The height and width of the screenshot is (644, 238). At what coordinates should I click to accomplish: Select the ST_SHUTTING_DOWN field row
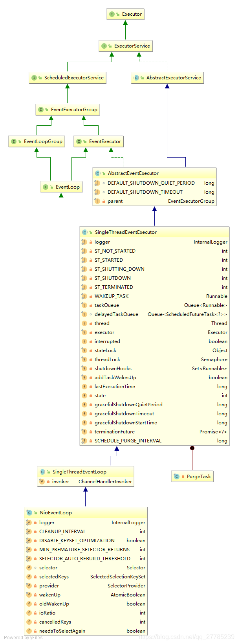pos(154,269)
